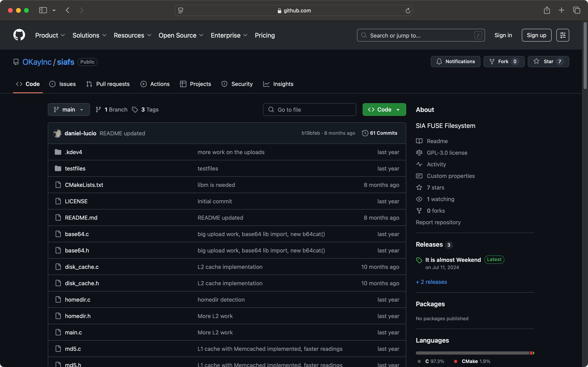Open the site settings icon in address bar
This screenshot has width=588, height=367.
coord(181,10)
